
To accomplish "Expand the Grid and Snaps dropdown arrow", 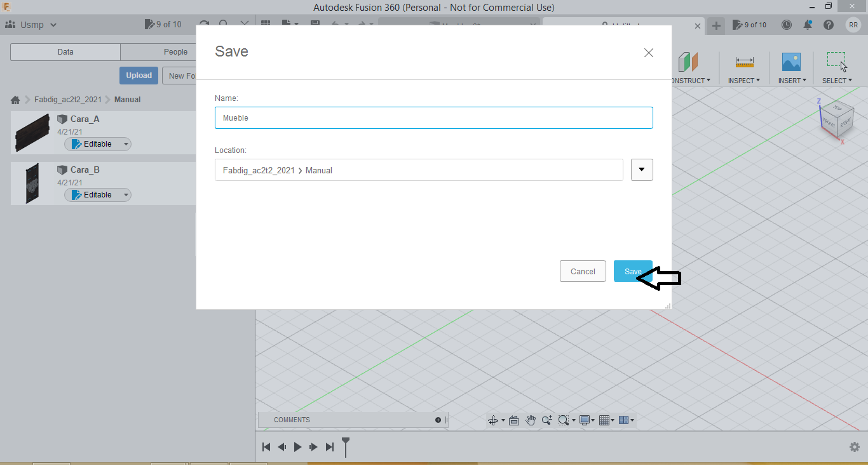I will [613, 420].
